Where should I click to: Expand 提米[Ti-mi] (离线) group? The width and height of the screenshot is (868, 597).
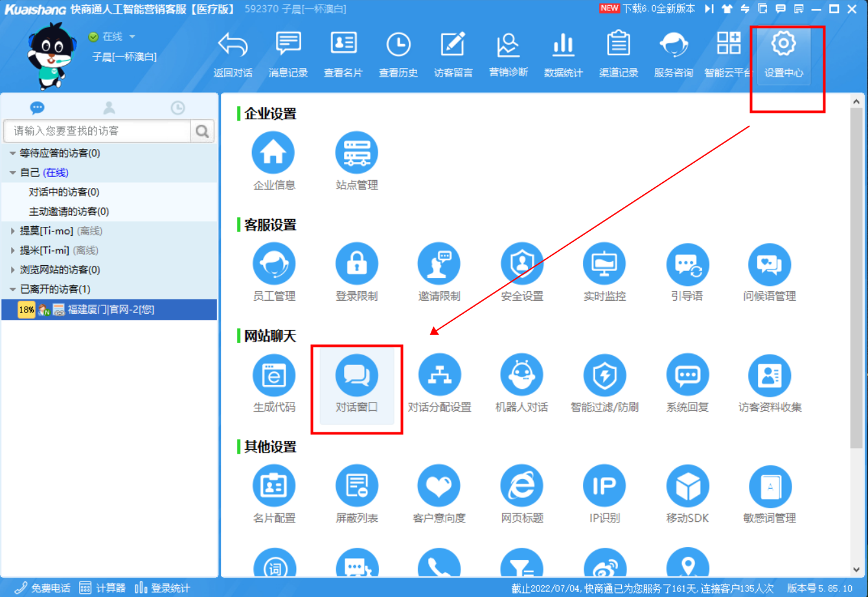pos(12,251)
